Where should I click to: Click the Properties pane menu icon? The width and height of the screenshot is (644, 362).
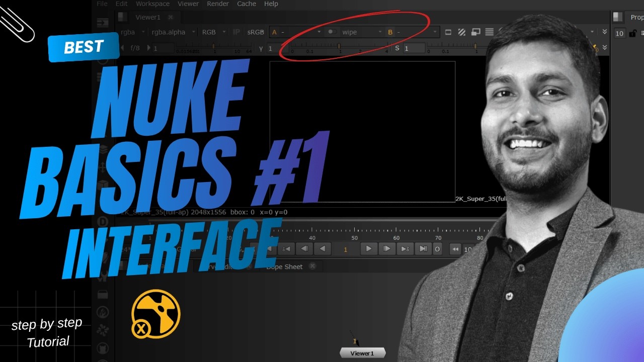(x=618, y=18)
